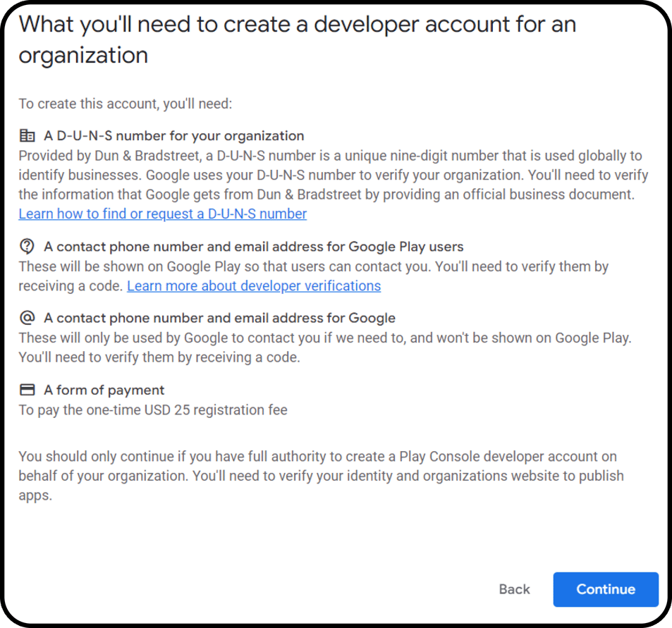This screenshot has height=628, width=672.
Task: Click the organization building icon
Action: 27,135
